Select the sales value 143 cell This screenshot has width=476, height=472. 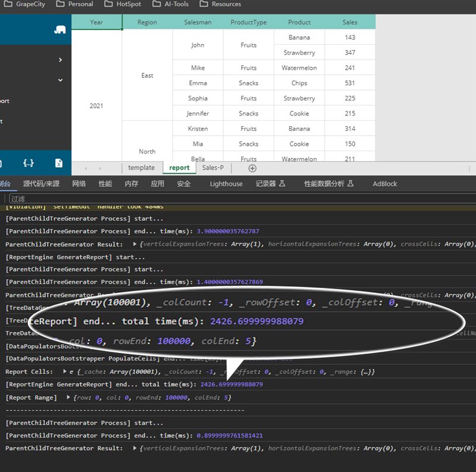350,37
